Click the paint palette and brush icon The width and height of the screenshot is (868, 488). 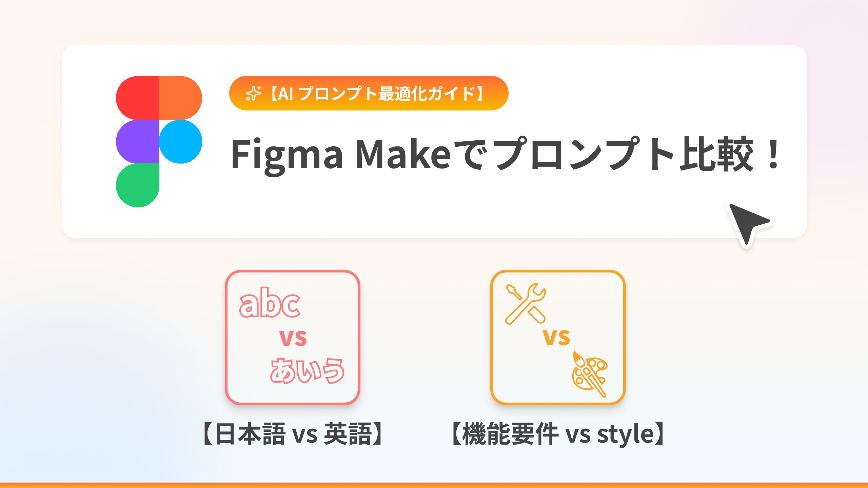pos(590,374)
